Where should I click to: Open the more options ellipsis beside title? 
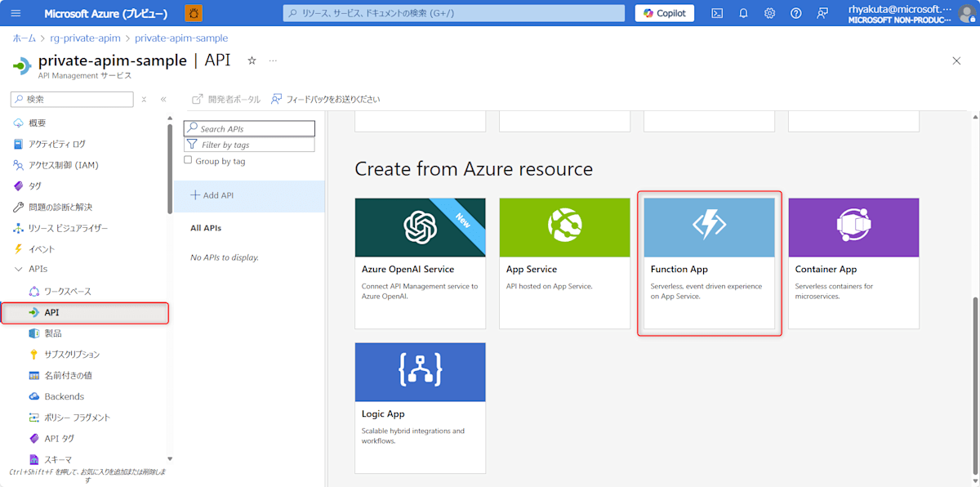(x=273, y=60)
